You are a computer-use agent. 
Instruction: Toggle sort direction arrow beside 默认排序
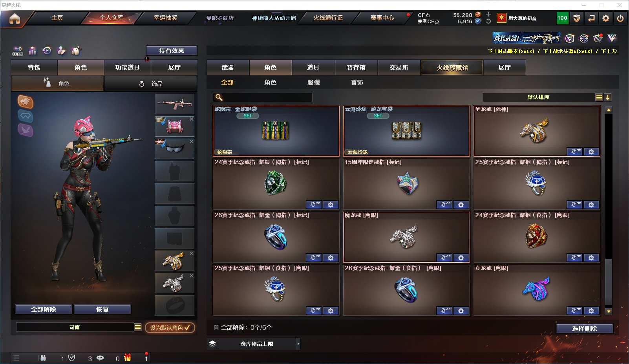click(608, 97)
